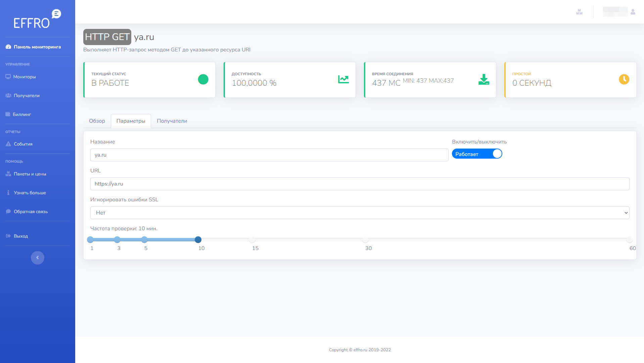Collapse the sidebar with chevron button

click(x=38, y=258)
